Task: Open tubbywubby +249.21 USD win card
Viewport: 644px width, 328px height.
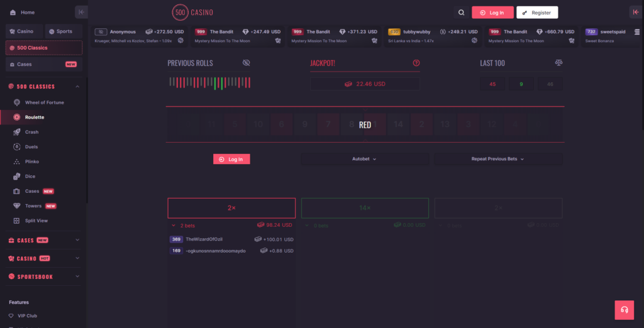Action: click(433, 36)
